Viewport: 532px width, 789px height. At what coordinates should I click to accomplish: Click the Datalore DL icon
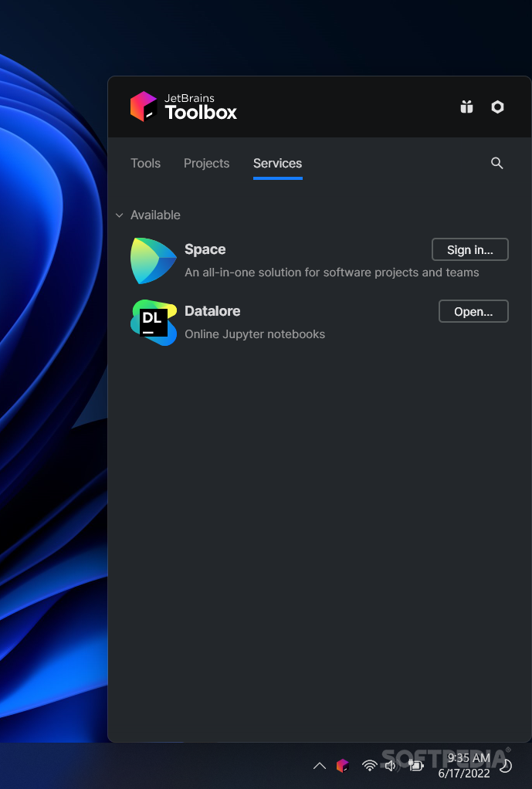pyautogui.click(x=154, y=323)
